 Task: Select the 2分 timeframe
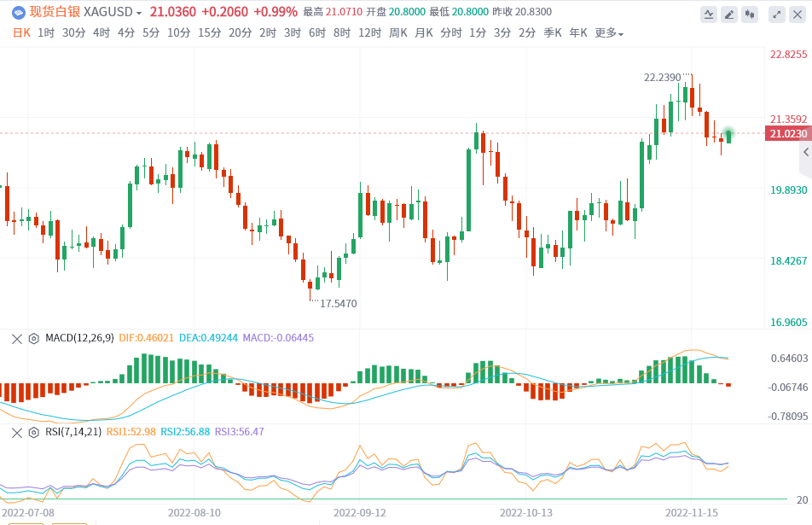[x=527, y=33]
